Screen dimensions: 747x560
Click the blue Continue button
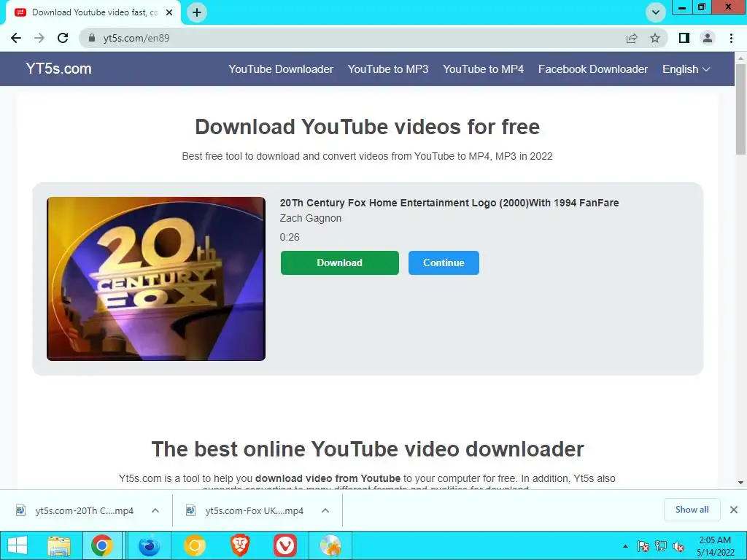pos(444,262)
